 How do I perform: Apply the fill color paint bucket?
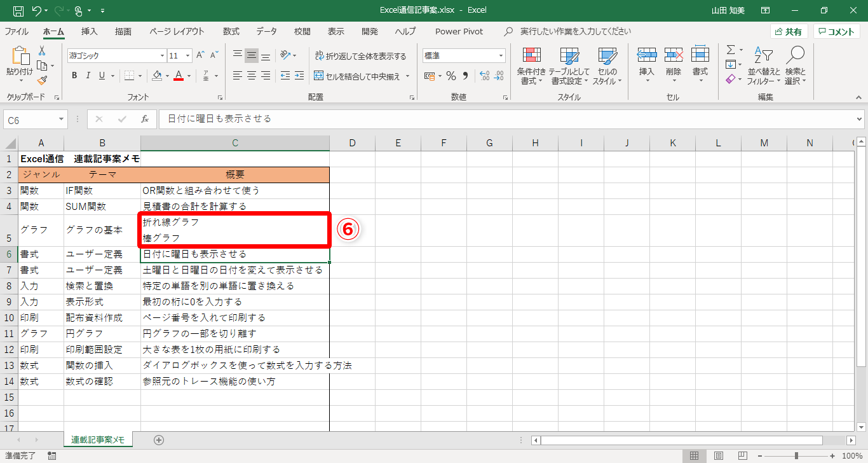157,76
